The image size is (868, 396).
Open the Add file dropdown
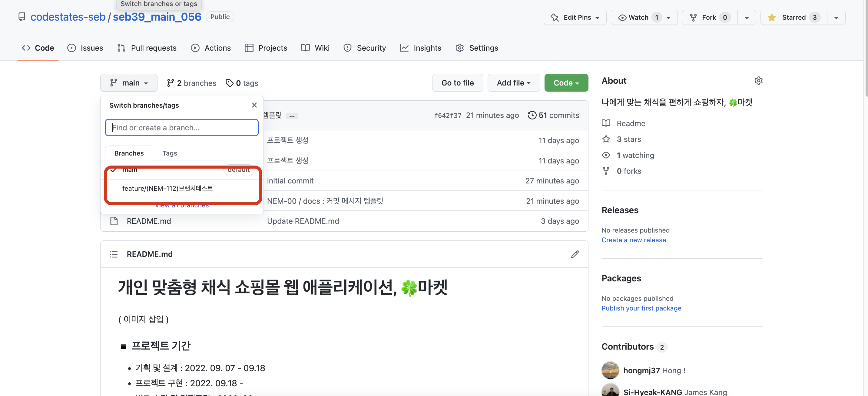[x=513, y=83]
